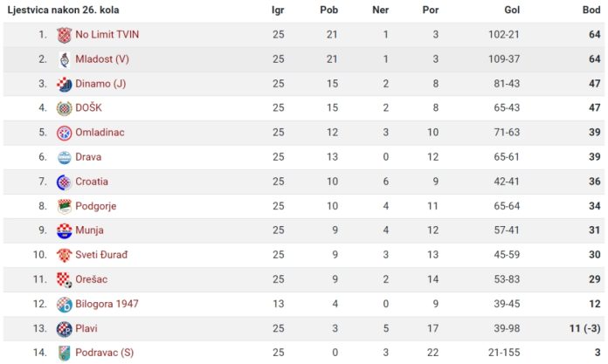Image resolution: width=608 pixels, height=364 pixels.
Task: Click the DOŠK club crest
Action: click(x=65, y=108)
